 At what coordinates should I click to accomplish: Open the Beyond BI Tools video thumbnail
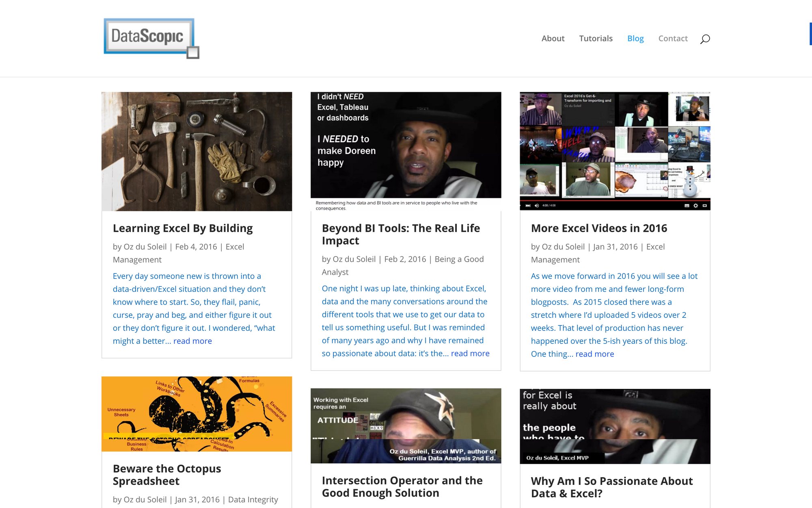406,151
